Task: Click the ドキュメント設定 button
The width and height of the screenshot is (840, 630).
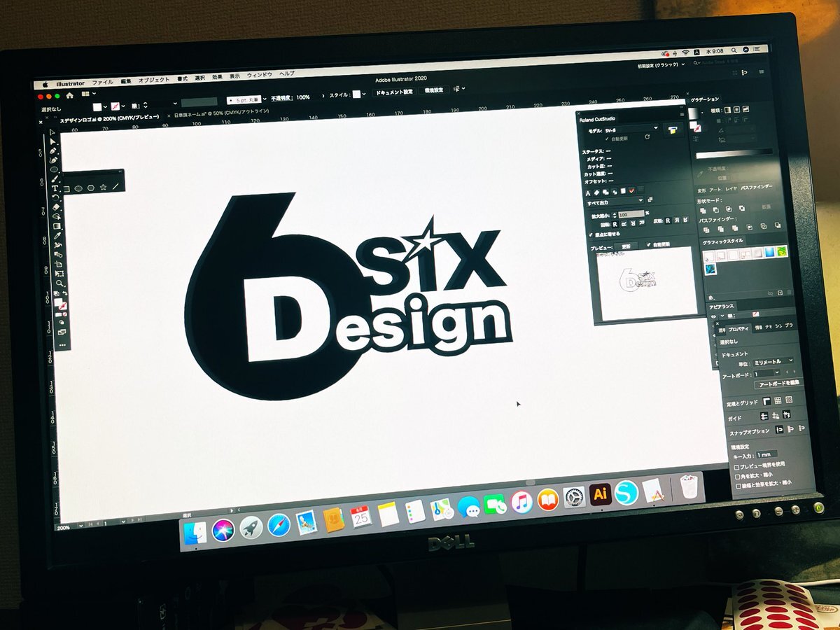Action: coord(393,92)
